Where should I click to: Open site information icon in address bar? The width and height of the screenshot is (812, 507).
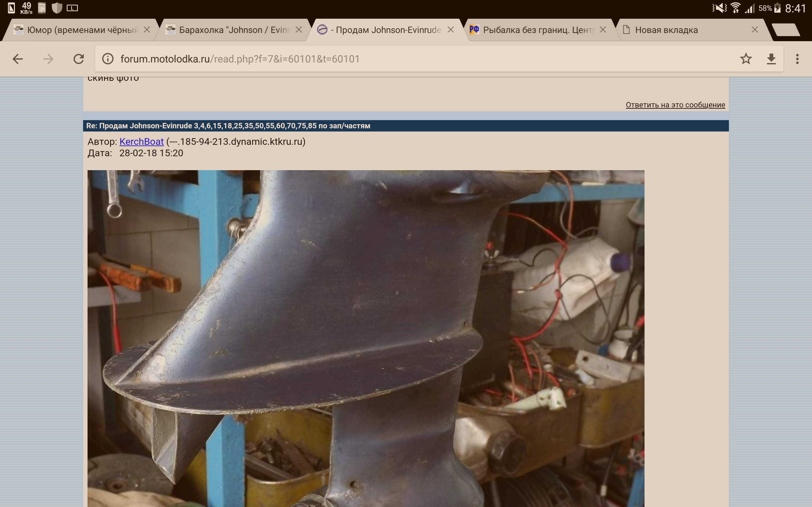tap(108, 59)
